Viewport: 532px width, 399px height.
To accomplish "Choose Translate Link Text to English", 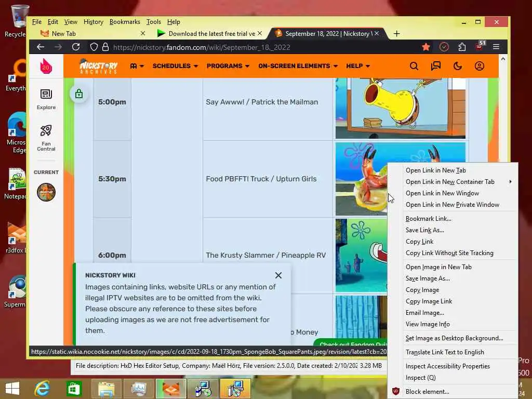I will click(x=453, y=352).
